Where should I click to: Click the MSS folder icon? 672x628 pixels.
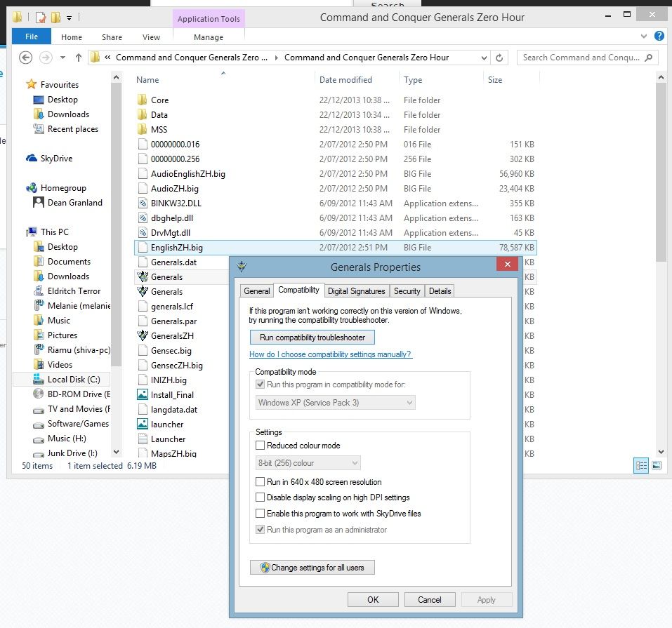(143, 129)
